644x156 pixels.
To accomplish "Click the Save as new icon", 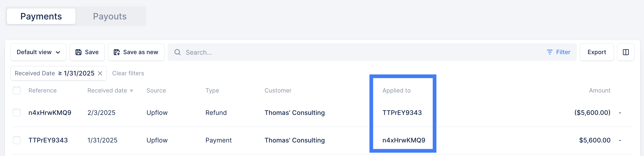I will click(x=117, y=52).
